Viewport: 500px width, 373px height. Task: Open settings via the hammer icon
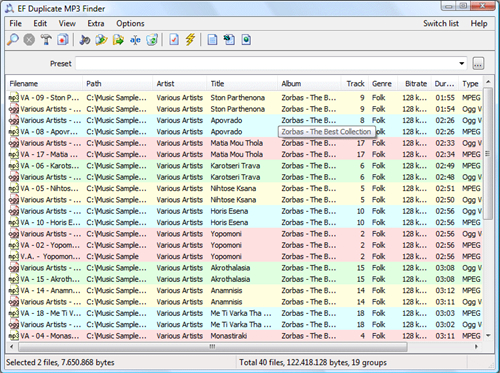click(46, 40)
